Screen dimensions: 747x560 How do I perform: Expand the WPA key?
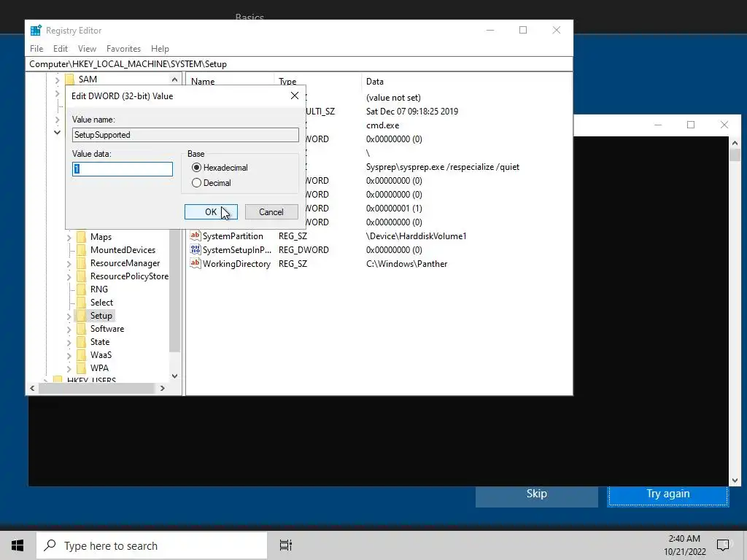[x=69, y=368]
